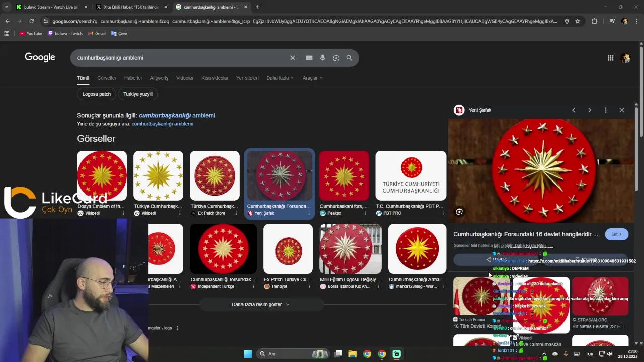Select the Videolar search tab
The image size is (644, 362).
tap(185, 78)
